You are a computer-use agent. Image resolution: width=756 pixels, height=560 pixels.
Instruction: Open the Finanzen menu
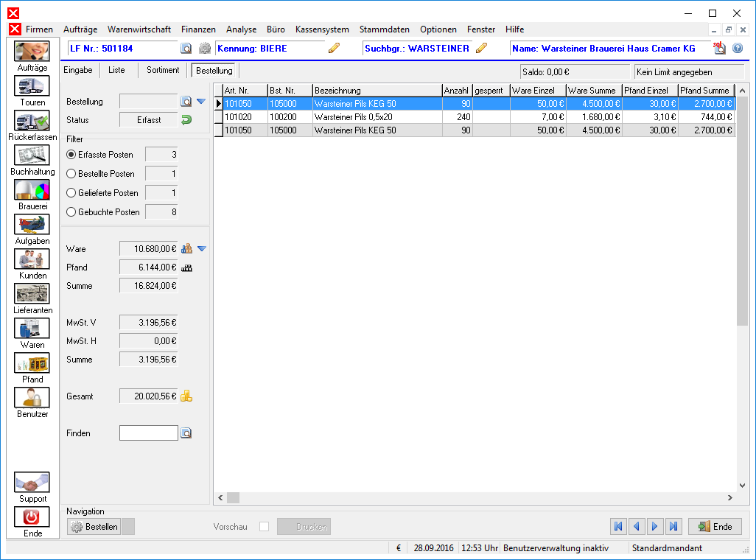pyautogui.click(x=198, y=29)
